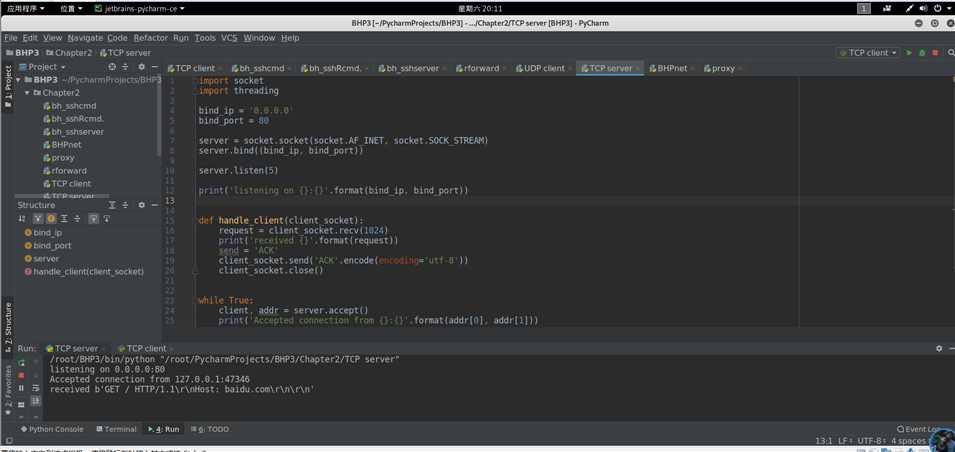Open the File menu

coord(10,38)
